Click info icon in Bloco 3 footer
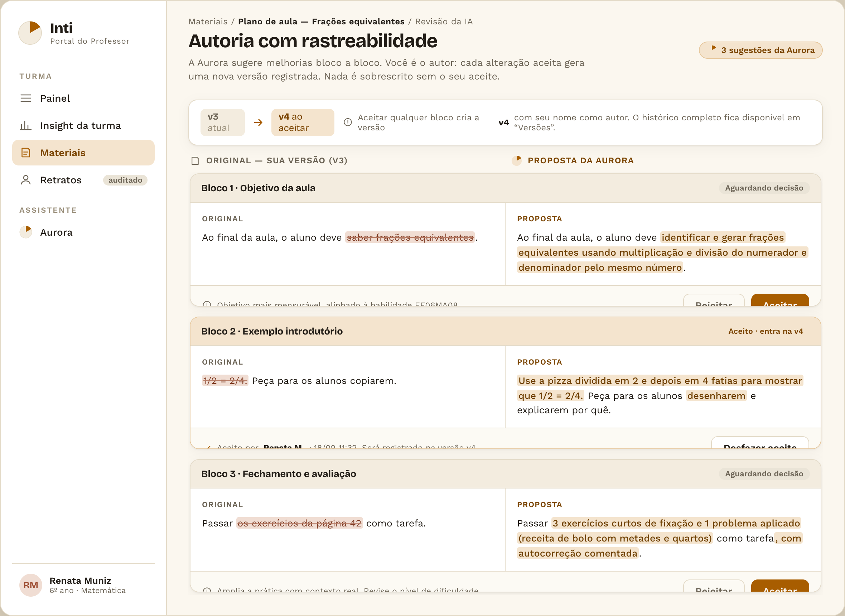 point(207,589)
